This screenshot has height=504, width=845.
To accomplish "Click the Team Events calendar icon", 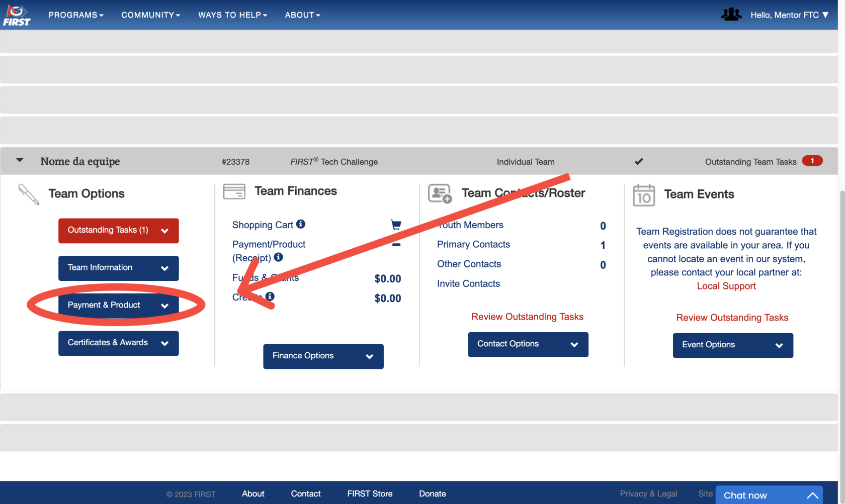I will click(644, 195).
